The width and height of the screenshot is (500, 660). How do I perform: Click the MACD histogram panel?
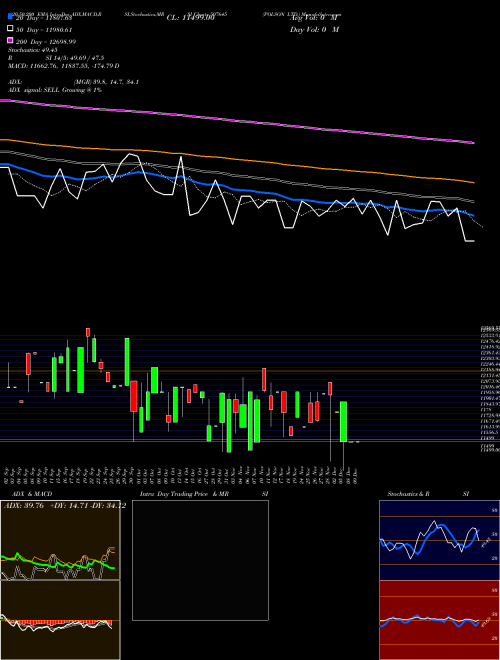60,620
